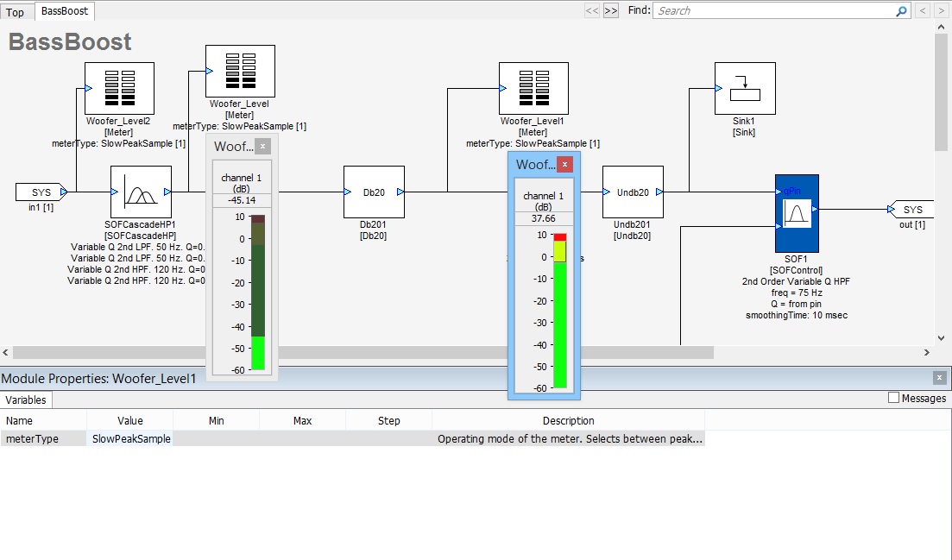Click the horizontal canvas scrollbar thumb

point(363,353)
